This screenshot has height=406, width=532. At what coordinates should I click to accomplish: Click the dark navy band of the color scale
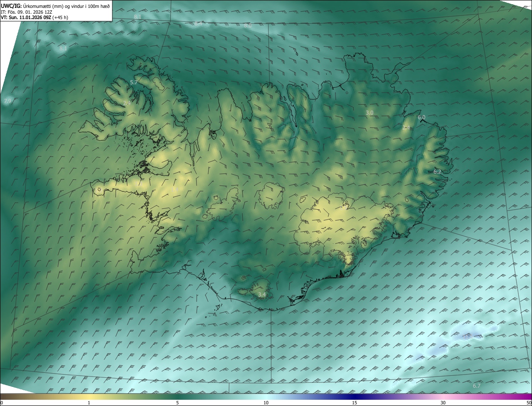coord(355,396)
